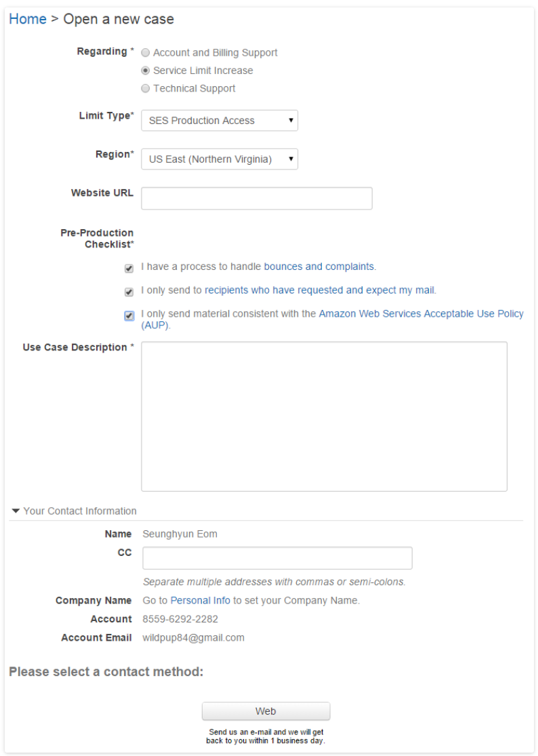Select Account and Billing Support radio button
Screen dimensions: 538x756
coord(146,53)
